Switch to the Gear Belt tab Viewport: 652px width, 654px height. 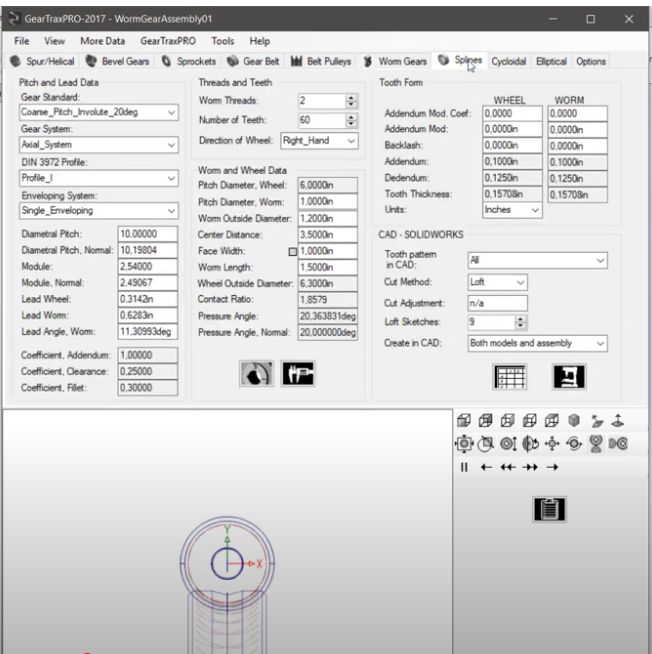click(x=253, y=61)
